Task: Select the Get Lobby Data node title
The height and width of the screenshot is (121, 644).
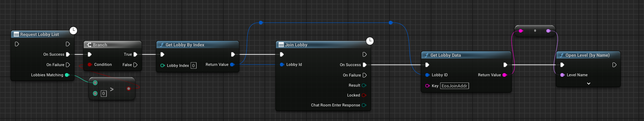Action: (x=445, y=55)
